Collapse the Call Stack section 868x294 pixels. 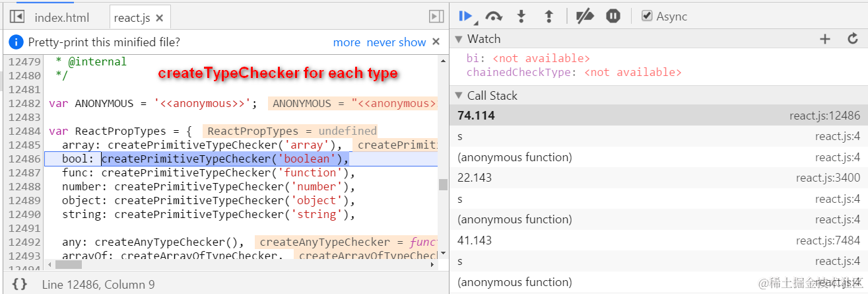coord(459,96)
